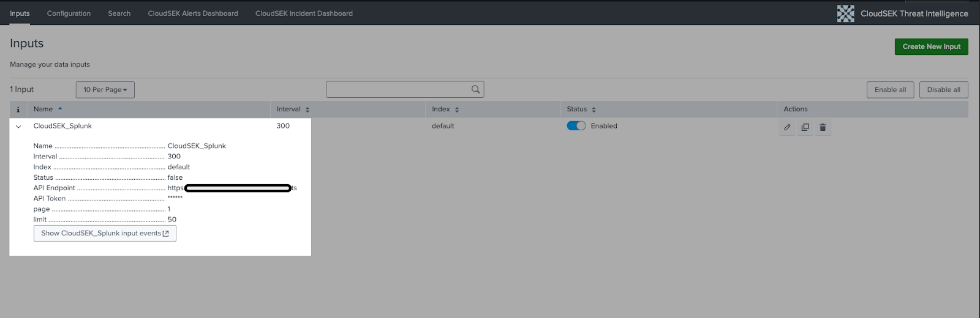980x318 pixels.
Task: Toggle the Enabled switch for CloudSEK_Splunk
Action: point(576,126)
